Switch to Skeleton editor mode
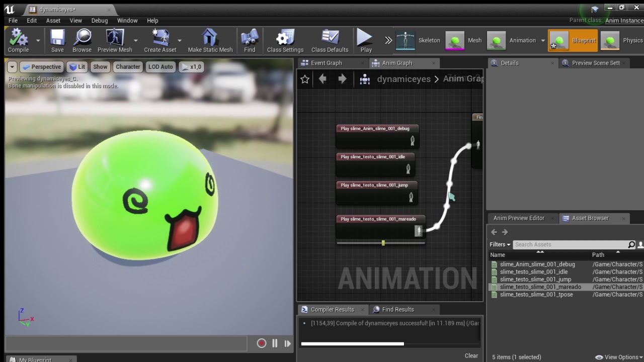644x362 pixels. [x=418, y=41]
